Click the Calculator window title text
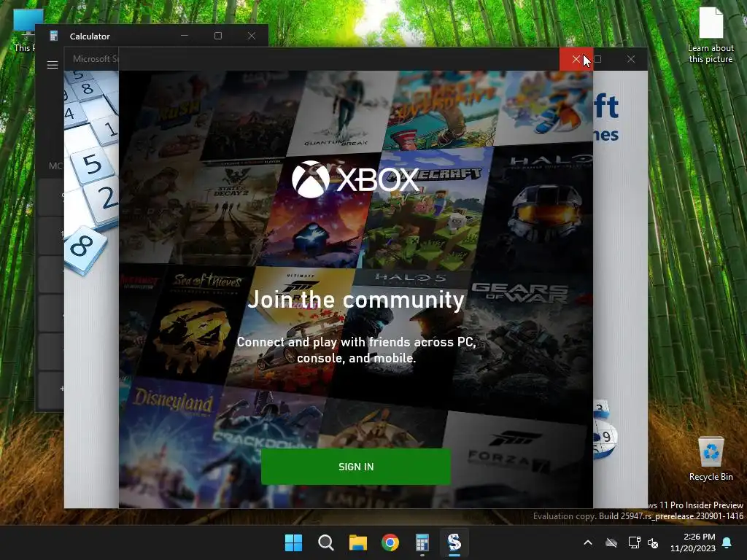747x560 pixels. click(x=90, y=36)
